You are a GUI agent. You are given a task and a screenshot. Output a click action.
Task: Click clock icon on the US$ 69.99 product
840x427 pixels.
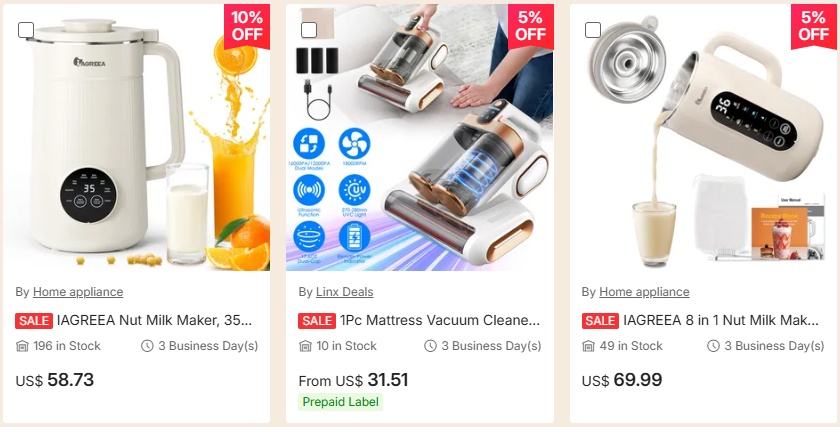(x=713, y=346)
